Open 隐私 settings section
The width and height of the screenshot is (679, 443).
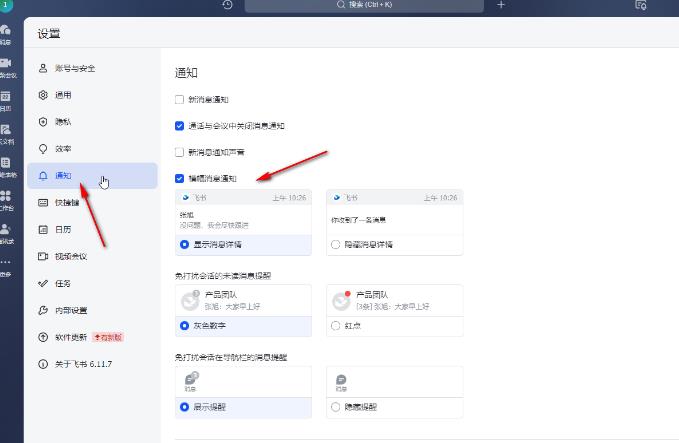(x=92, y=122)
